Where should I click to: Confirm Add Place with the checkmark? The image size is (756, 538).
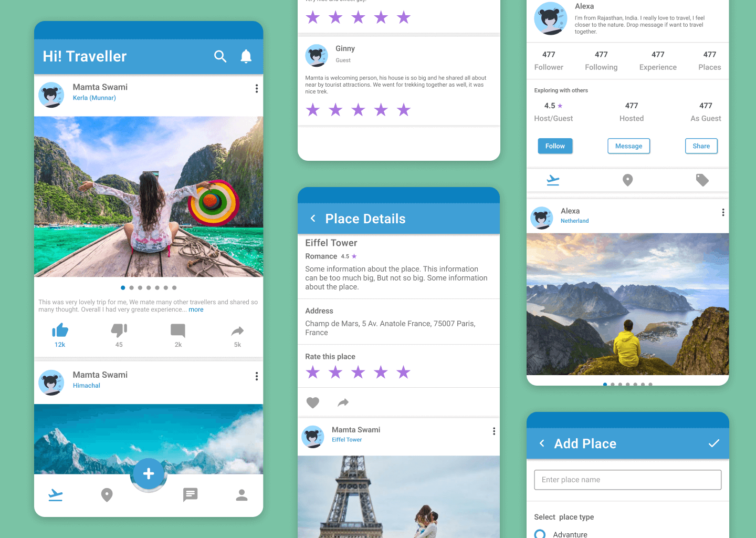(713, 443)
